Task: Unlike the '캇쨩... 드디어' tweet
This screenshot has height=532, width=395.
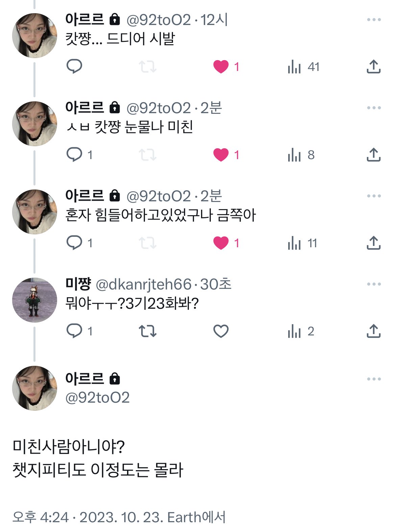Action: (221, 67)
